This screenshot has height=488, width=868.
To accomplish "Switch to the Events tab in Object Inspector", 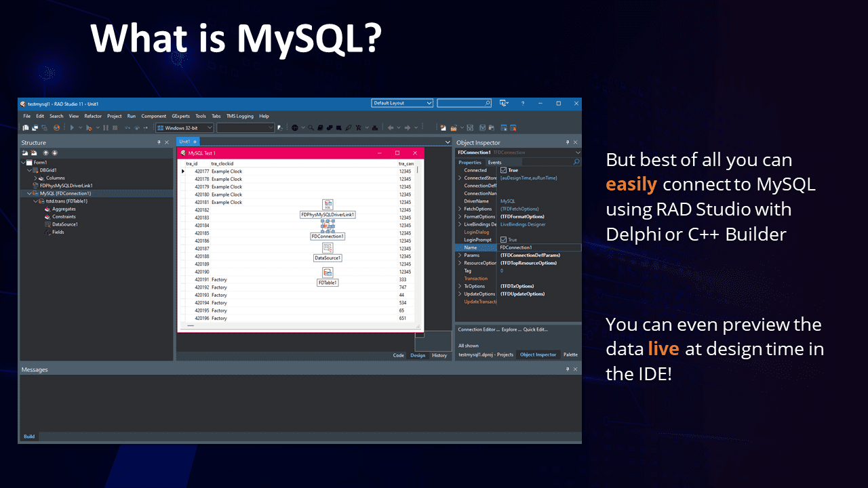I will (495, 163).
